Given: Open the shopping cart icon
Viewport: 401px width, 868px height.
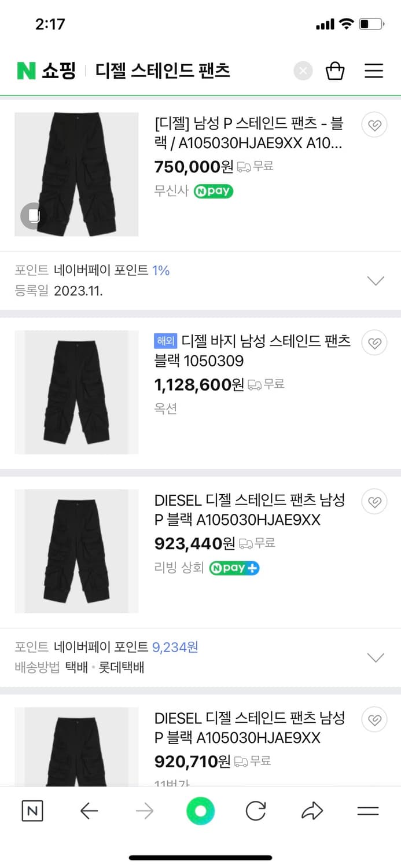Looking at the screenshot, I should coord(335,71).
